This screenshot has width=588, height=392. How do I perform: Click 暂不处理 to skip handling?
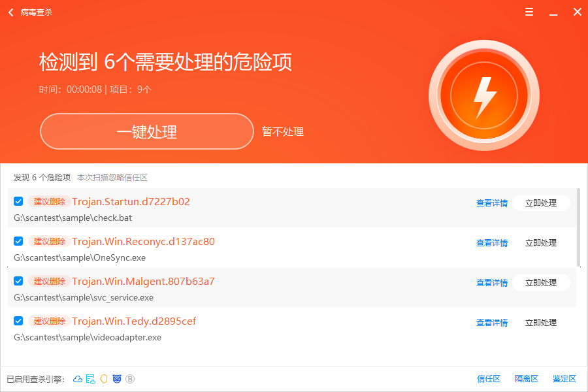point(283,132)
